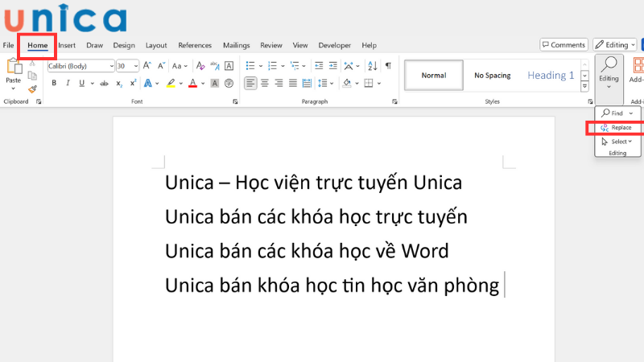The height and width of the screenshot is (362, 644).
Task: Apply yellow text highlight color
Action: [171, 84]
